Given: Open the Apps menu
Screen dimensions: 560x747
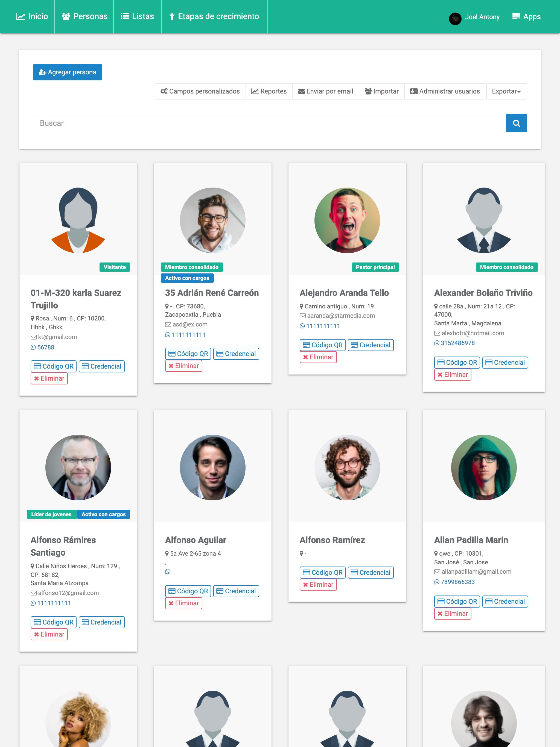Looking at the screenshot, I should (526, 17).
